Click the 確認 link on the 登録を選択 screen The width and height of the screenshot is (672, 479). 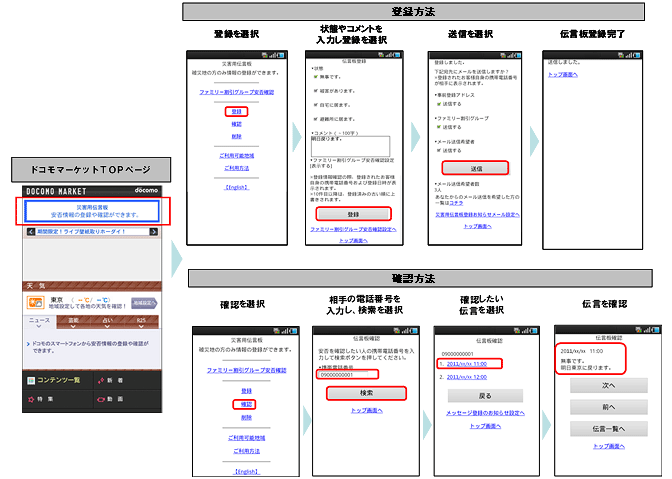tap(237, 124)
